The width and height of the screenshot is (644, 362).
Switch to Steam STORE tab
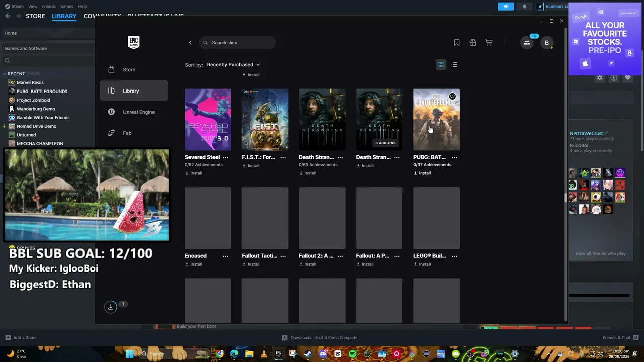click(x=35, y=16)
